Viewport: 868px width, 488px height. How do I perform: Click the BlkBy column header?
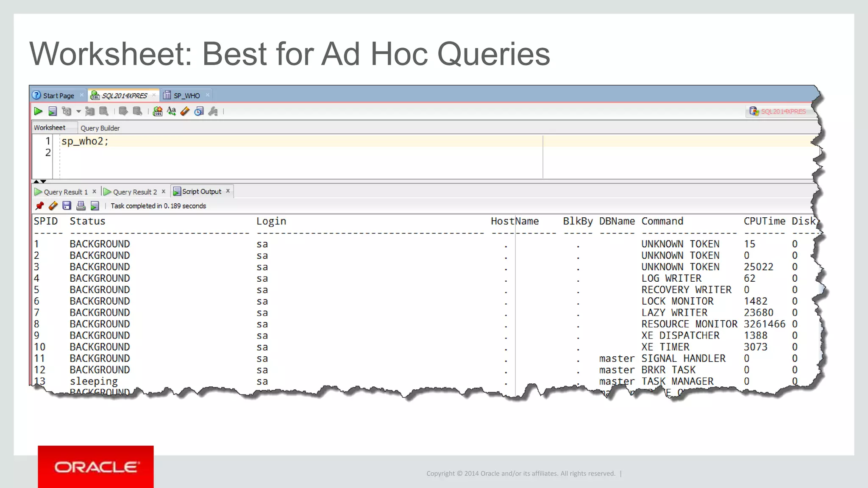pyautogui.click(x=578, y=221)
